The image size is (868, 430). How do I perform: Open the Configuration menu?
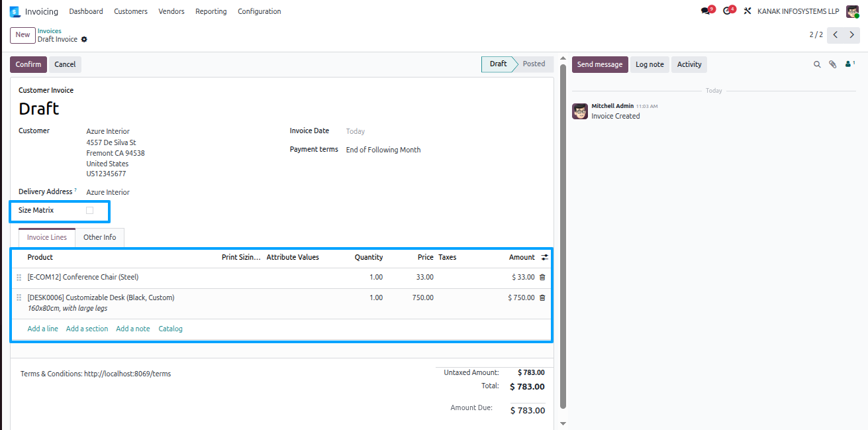click(259, 11)
